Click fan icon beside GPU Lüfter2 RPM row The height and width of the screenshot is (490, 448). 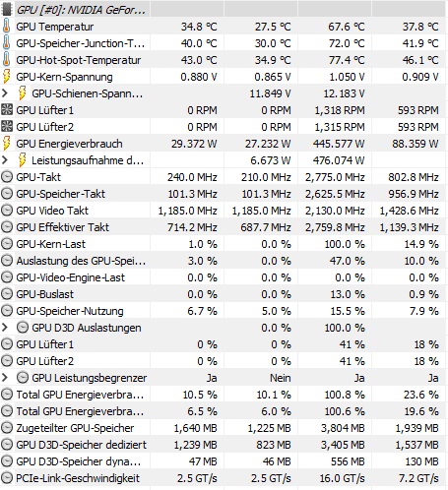[7, 127]
